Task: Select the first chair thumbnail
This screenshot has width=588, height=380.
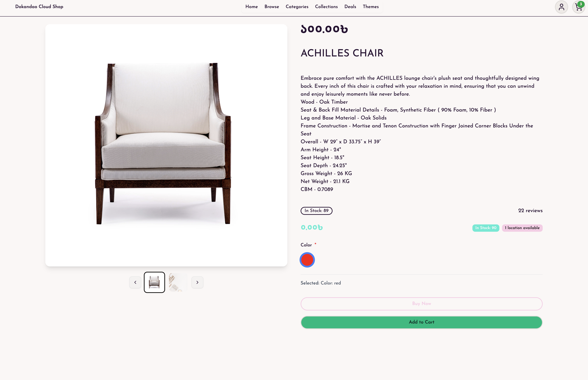Action: 154,282
